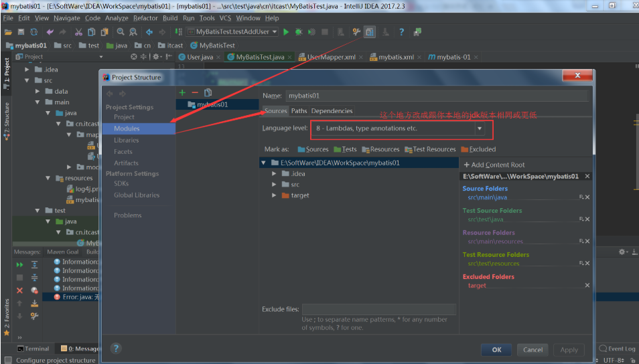Open Project view selector dropdown
Viewport: 639px width, 364px height.
[x=101, y=57]
